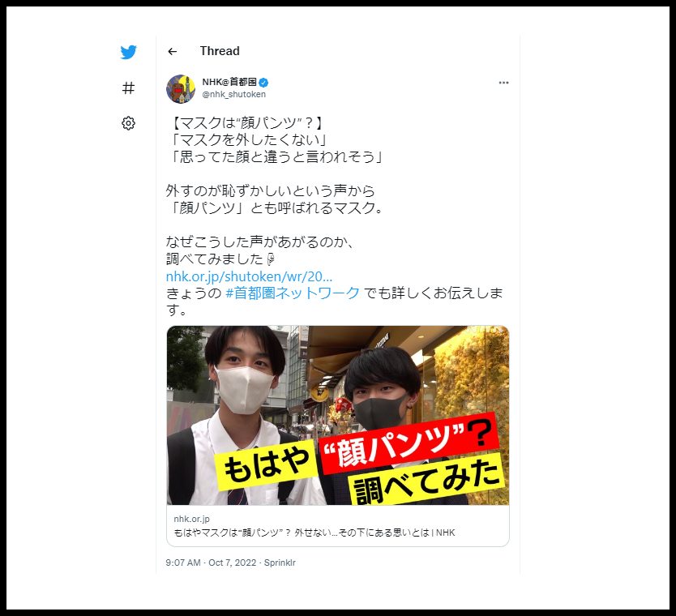Open the tweet's more options ellipsis

click(503, 83)
